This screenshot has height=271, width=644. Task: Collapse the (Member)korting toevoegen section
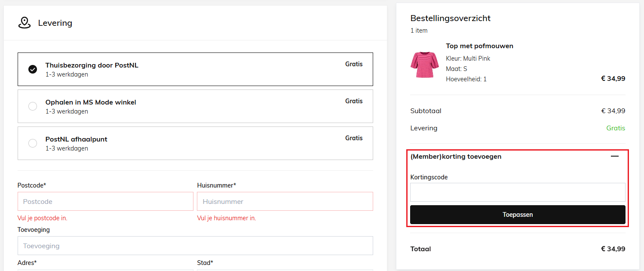click(x=615, y=157)
